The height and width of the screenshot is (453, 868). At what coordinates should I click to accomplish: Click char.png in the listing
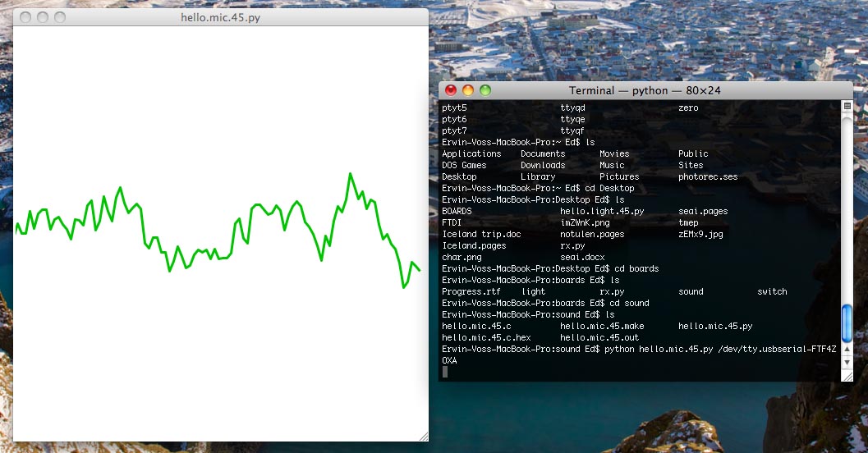(x=462, y=258)
